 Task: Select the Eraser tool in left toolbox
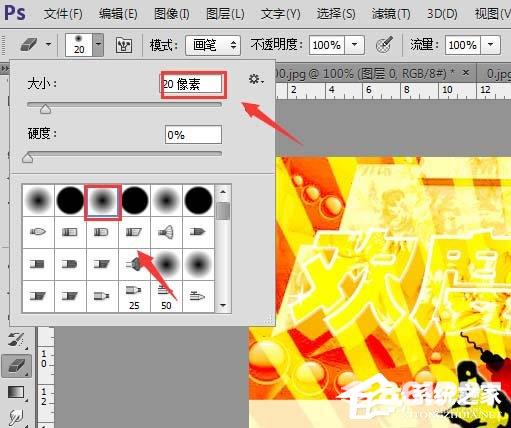click(x=17, y=366)
